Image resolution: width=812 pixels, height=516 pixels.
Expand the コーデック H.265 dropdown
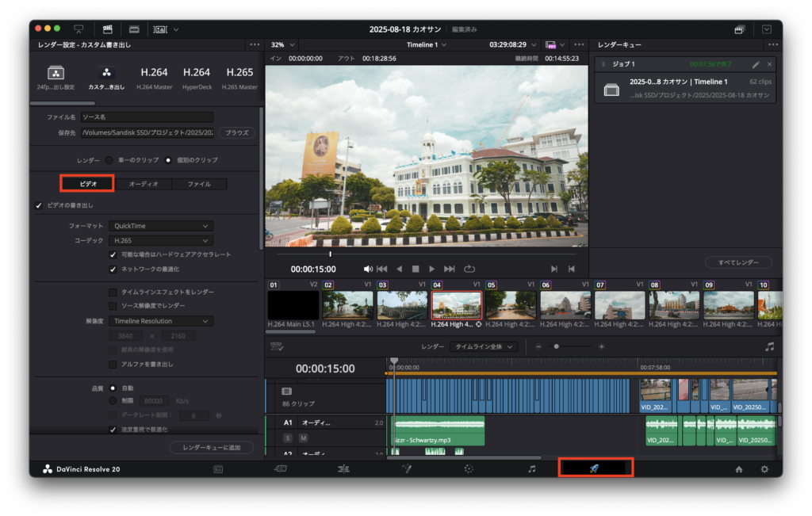(x=161, y=240)
